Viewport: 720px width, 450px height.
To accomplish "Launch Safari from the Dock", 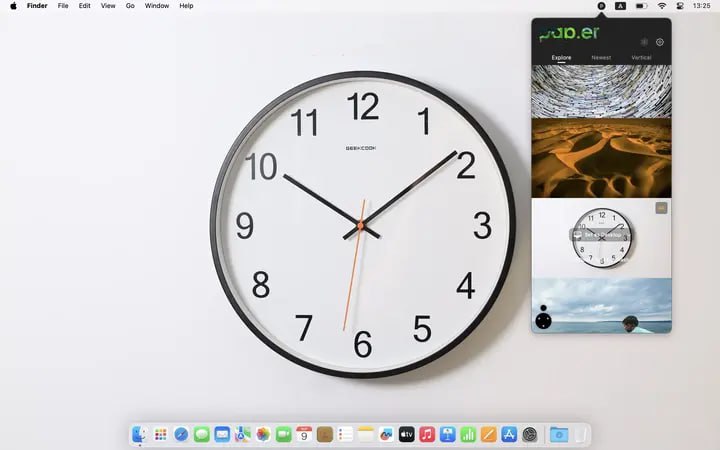I will pos(181,434).
